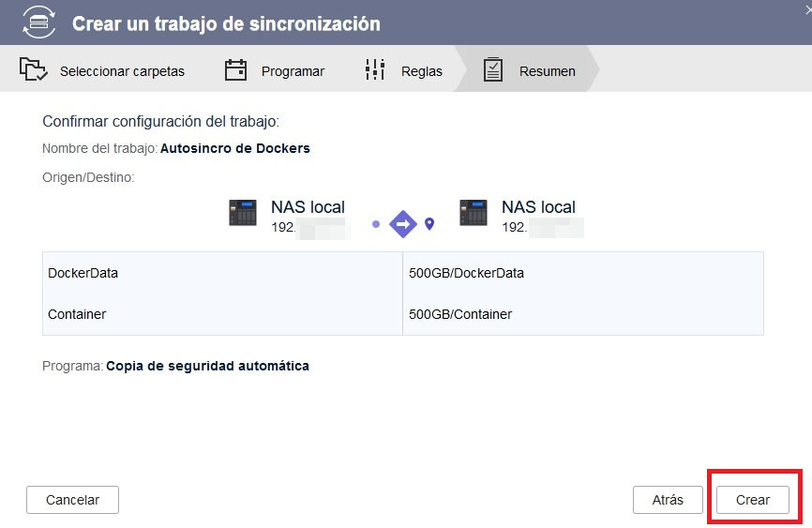Click the sliders icon for Reglas step
This screenshot has height=528, width=812.
pos(375,70)
